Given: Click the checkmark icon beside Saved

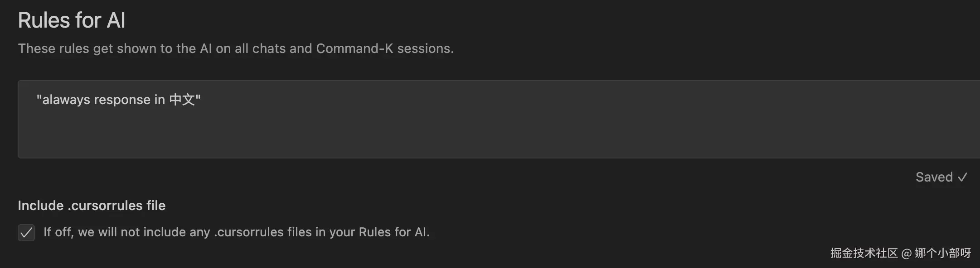Looking at the screenshot, I should (962, 177).
